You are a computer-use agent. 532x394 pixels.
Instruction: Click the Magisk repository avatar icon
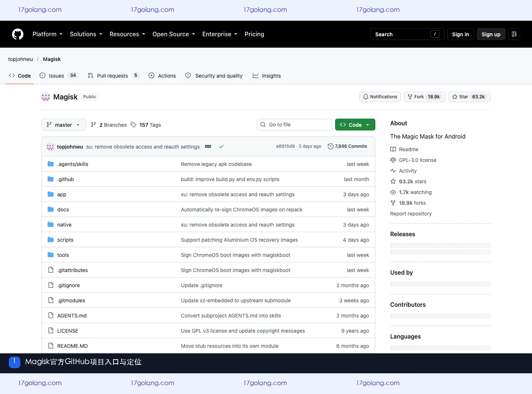click(46, 97)
